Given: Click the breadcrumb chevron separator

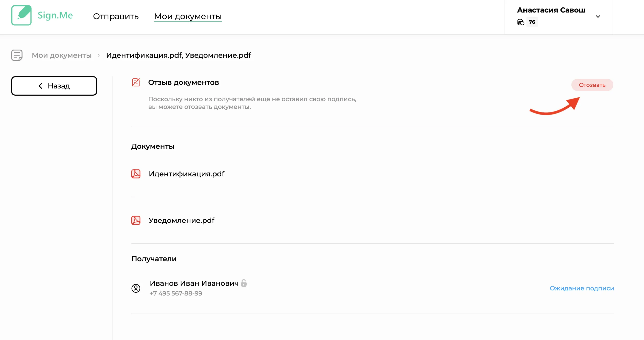Looking at the screenshot, I should tap(99, 55).
